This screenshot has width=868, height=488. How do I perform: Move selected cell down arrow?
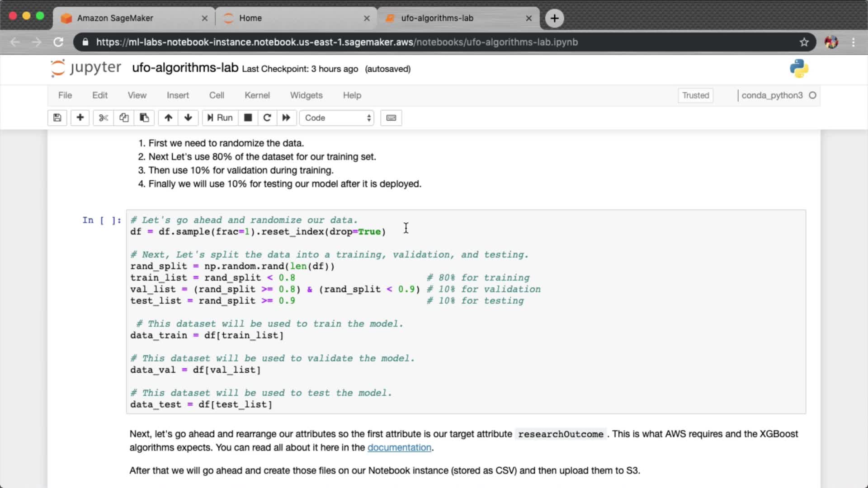coord(188,118)
